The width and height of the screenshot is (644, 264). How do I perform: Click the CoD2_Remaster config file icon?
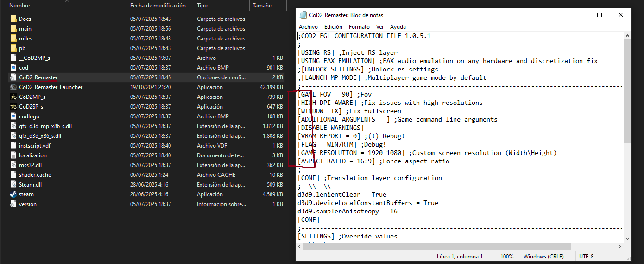click(x=13, y=77)
